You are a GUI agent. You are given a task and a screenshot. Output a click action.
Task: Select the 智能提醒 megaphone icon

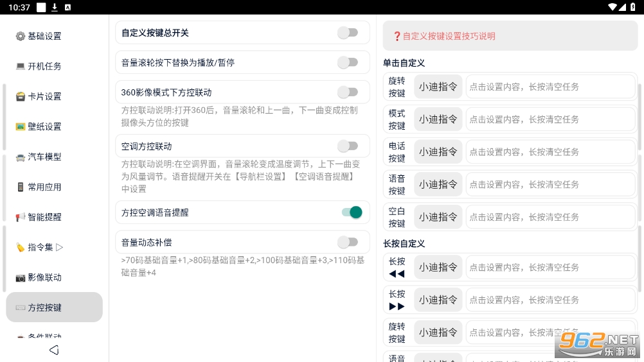pyautogui.click(x=20, y=218)
